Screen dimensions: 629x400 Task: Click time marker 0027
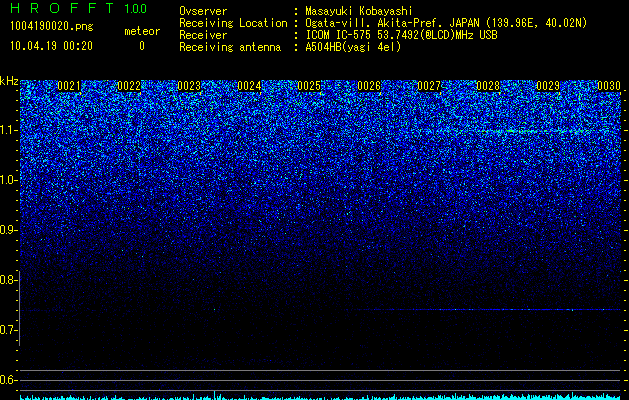click(x=429, y=86)
